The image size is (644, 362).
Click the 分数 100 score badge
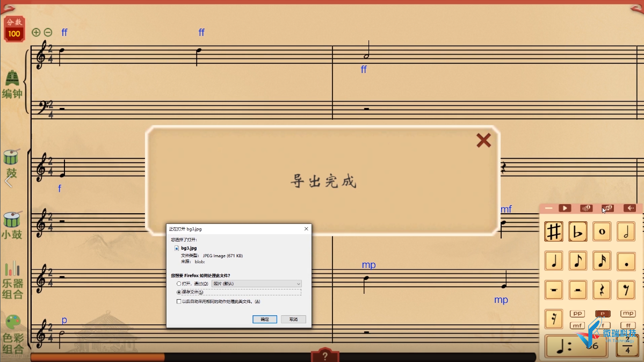point(14,29)
